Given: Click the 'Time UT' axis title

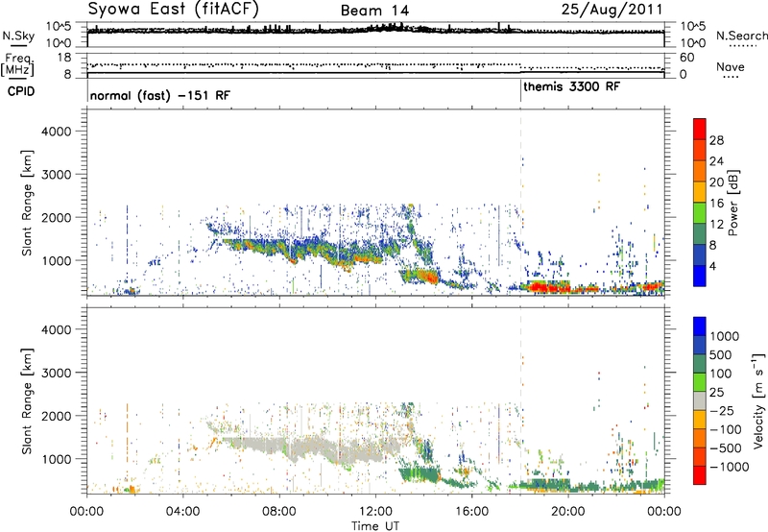Looking at the screenshot, I should coord(375,526).
